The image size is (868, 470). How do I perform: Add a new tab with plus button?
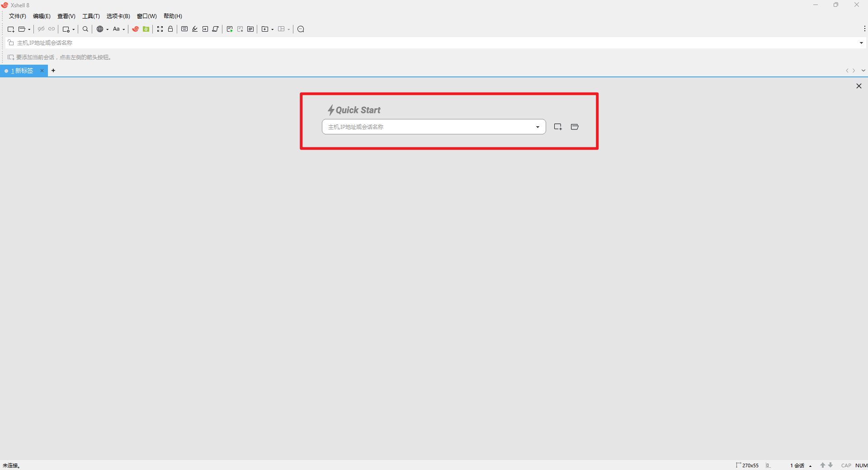coord(53,71)
